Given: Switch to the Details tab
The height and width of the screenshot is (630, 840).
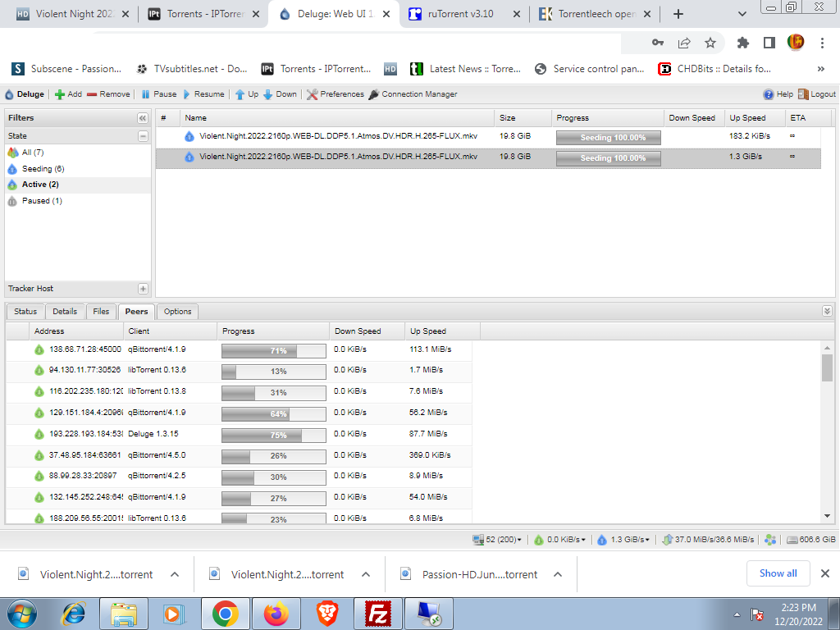Looking at the screenshot, I should tap(65, 312).
